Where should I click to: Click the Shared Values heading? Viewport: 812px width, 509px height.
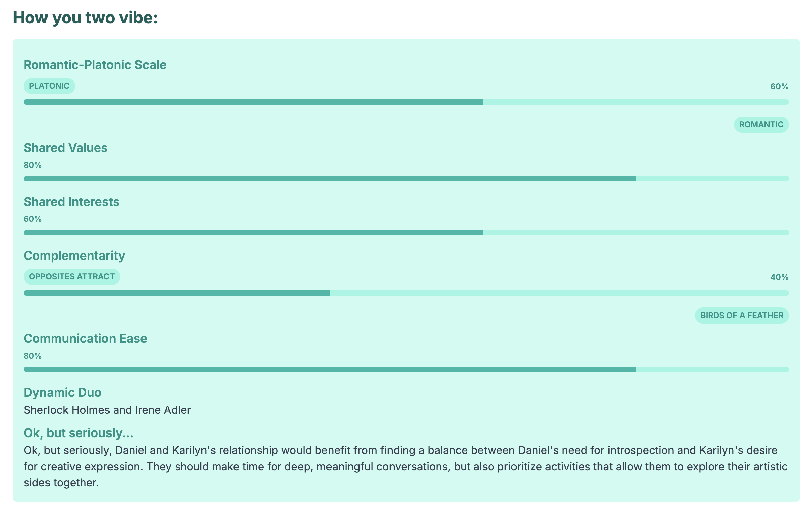point(65,148)
